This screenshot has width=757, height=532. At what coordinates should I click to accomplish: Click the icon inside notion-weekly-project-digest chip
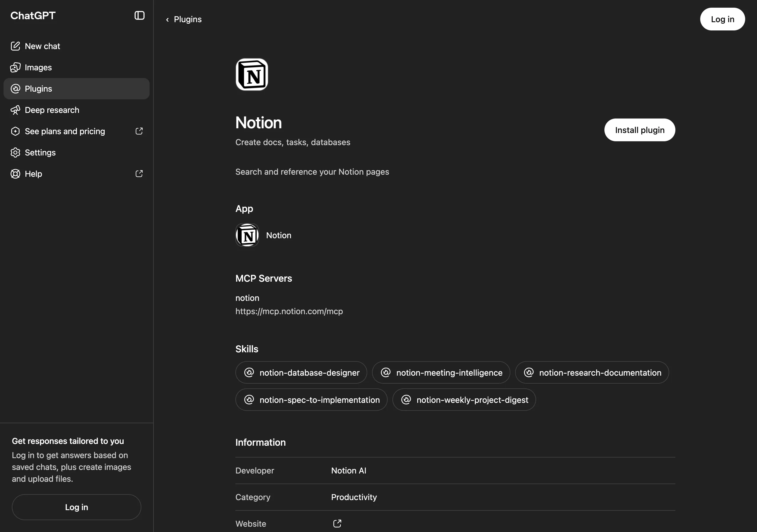(406, 400)
